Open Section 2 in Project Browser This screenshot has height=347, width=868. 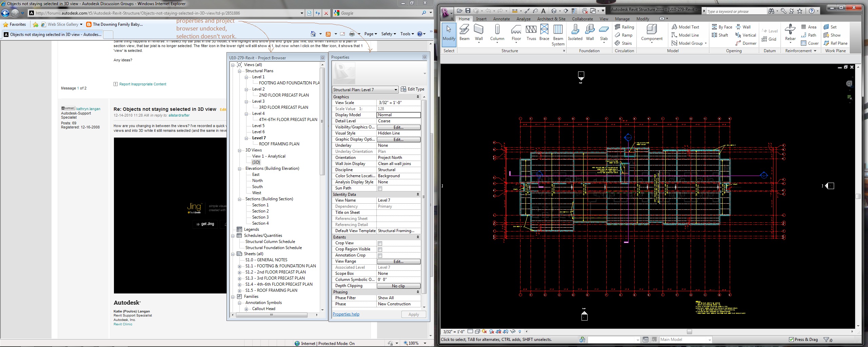(260, 211)
